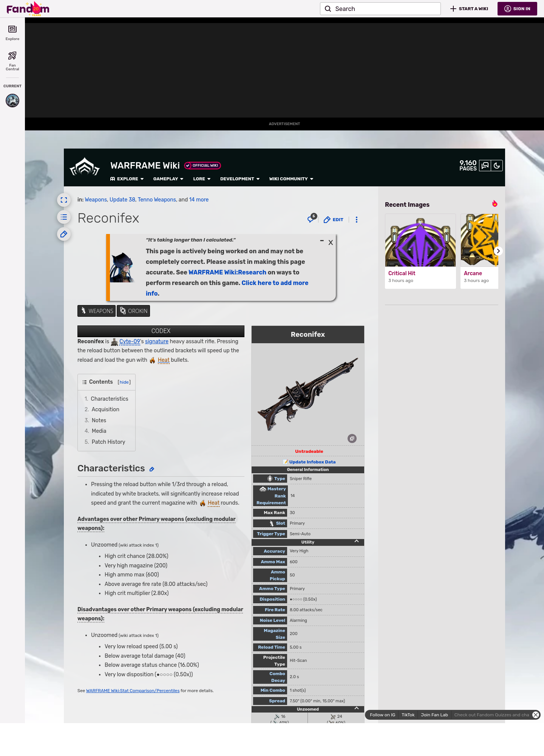Viewport: 544px width, 756px height.
Task: Open the comments bubble with 5 badge
Action: pos(312,219)
